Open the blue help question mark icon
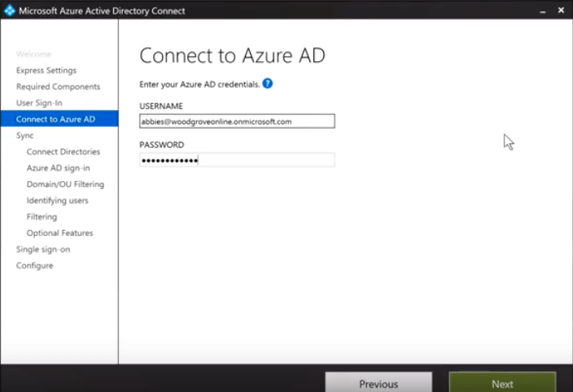The width and height of the screenshot is (573, 392). click(268, 84)
